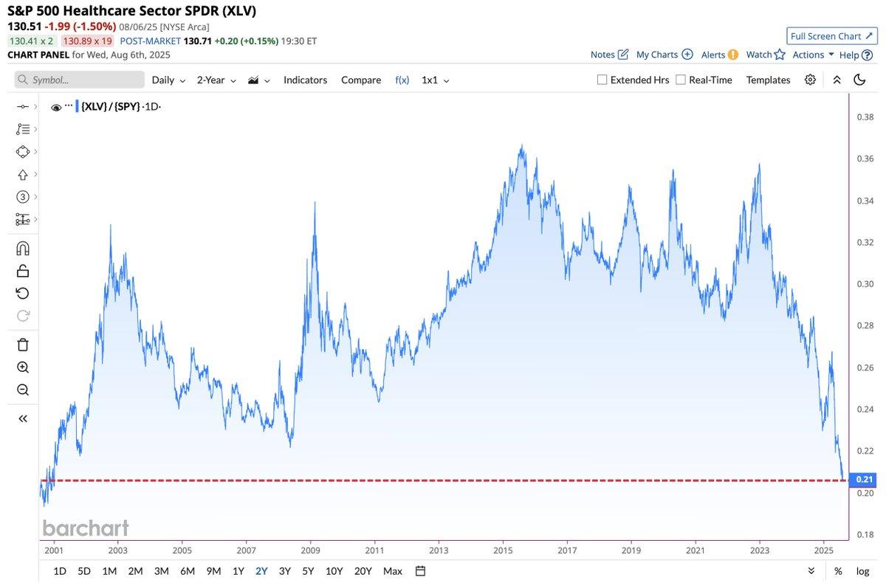886x588 pixels.
Task: Select the 5Y time range tab
Action: click(x=308, y=571)
